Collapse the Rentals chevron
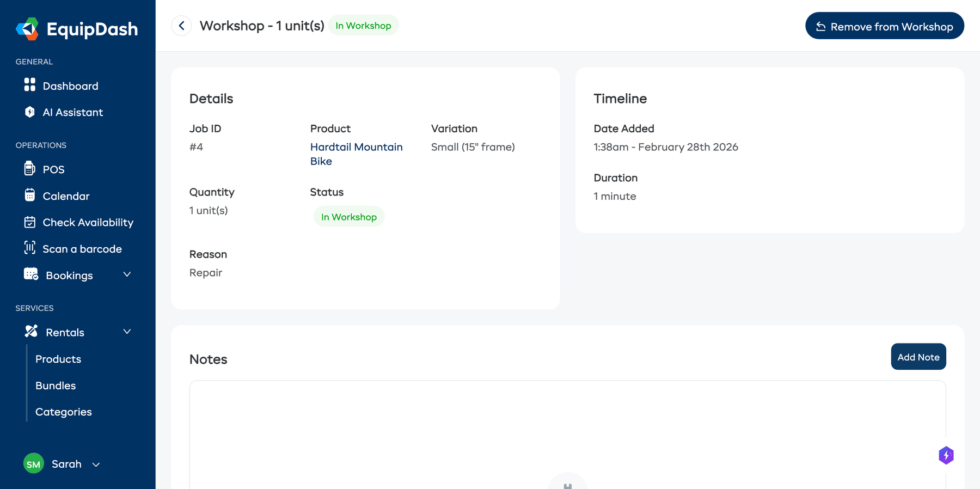Image resolution: width=980 pixels, height=489 pixels. [x=127, y=332]
